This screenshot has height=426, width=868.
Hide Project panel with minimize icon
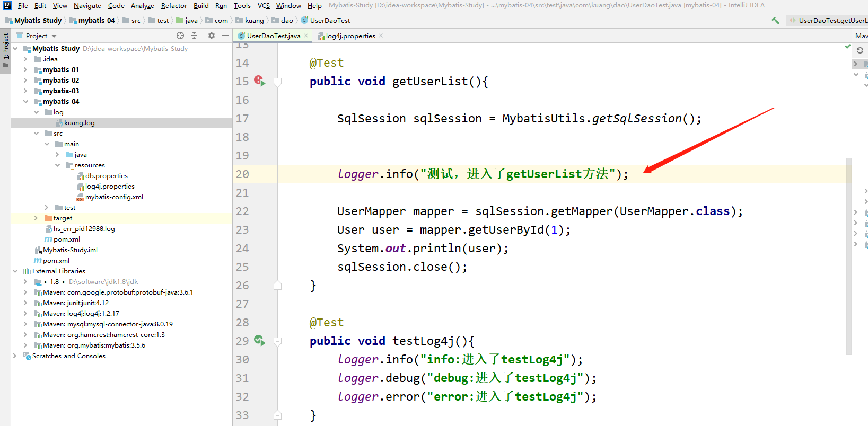pyautogui.click(x=225, y=35)
